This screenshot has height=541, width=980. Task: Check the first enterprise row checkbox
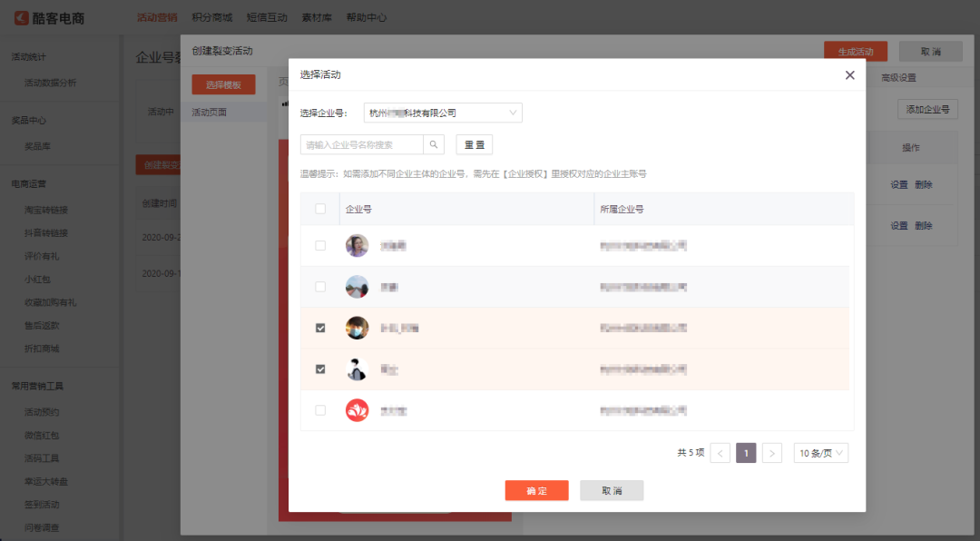[320, 246]
